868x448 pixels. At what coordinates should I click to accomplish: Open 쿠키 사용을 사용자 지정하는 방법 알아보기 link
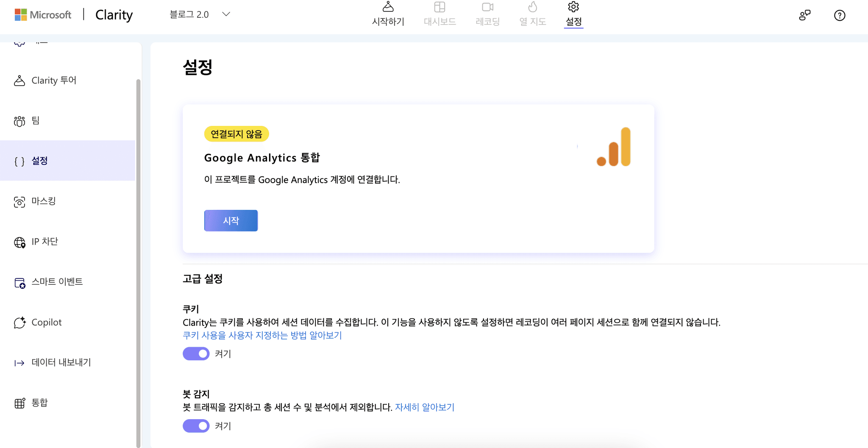262,335
